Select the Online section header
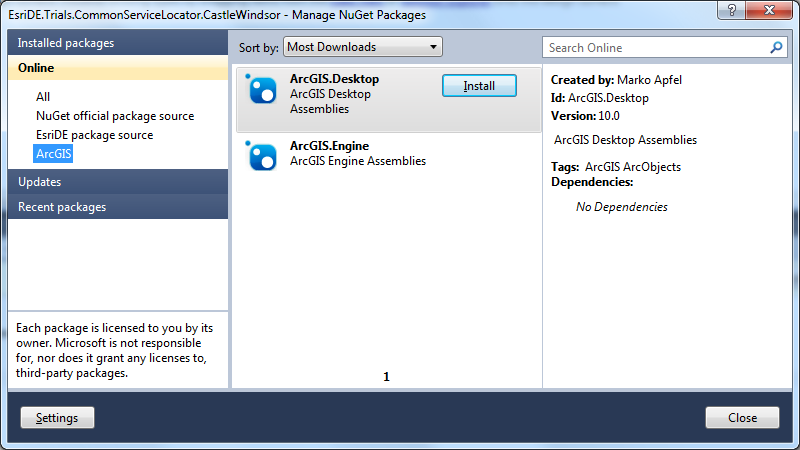 [118, 68]
